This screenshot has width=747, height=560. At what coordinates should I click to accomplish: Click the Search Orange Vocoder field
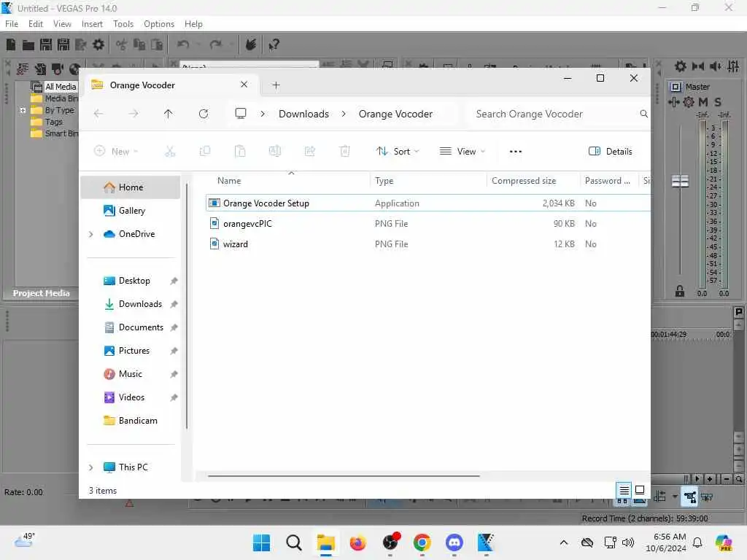(x=556, y=114)
